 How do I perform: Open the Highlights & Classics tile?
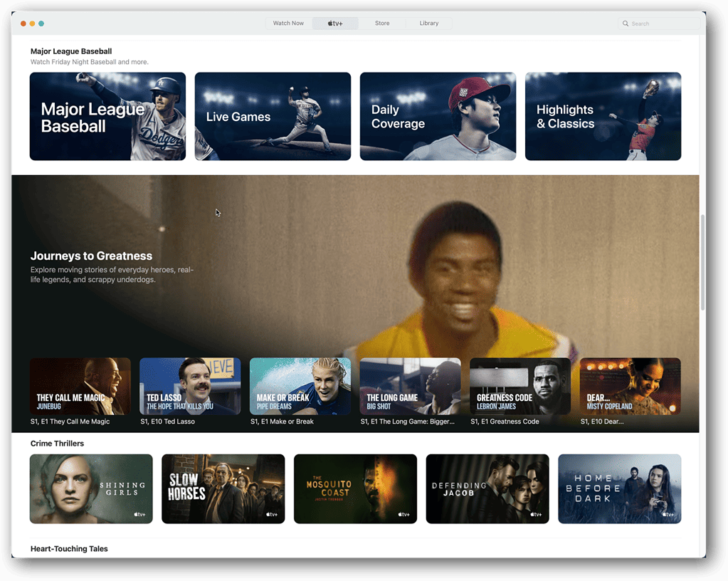(x=603, y=116)
